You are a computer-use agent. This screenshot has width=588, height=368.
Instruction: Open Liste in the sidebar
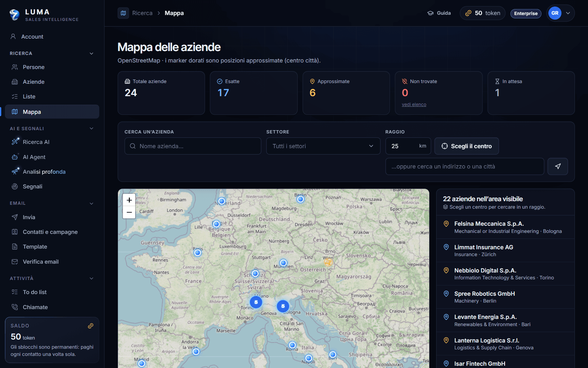[x=52, y=96]
